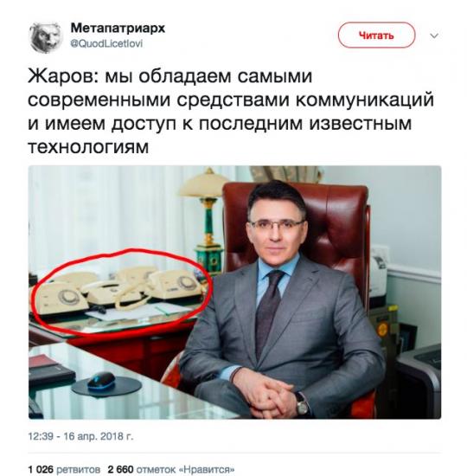View the 2 660 отметок «Нравится» list
This screenshot has width=467, height=476.
click(171, 469)
